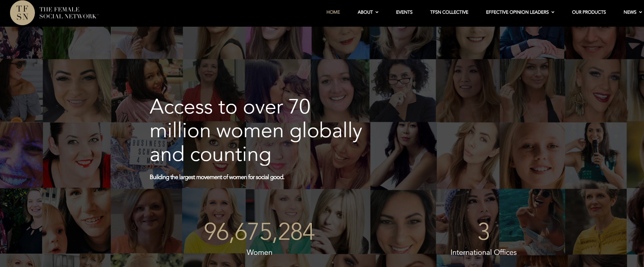The width and height of the screenshot is (644, 267).
Task: Select photo of woman holding microphone
Action: pos(595,155)
